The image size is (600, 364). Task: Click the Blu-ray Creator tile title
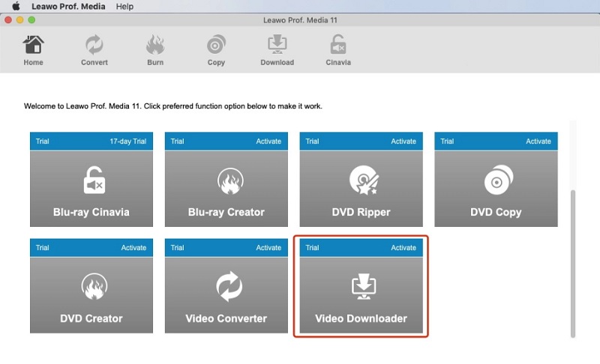226,212
